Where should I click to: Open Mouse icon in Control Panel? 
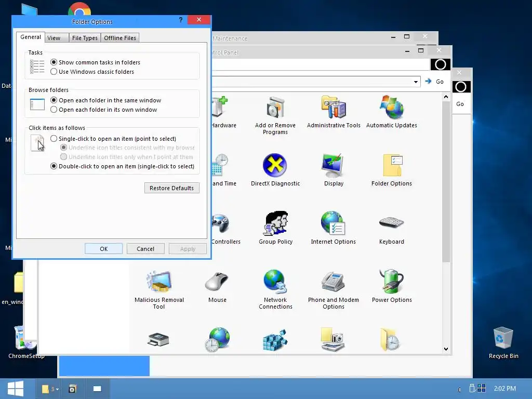(x=217, y=287)
